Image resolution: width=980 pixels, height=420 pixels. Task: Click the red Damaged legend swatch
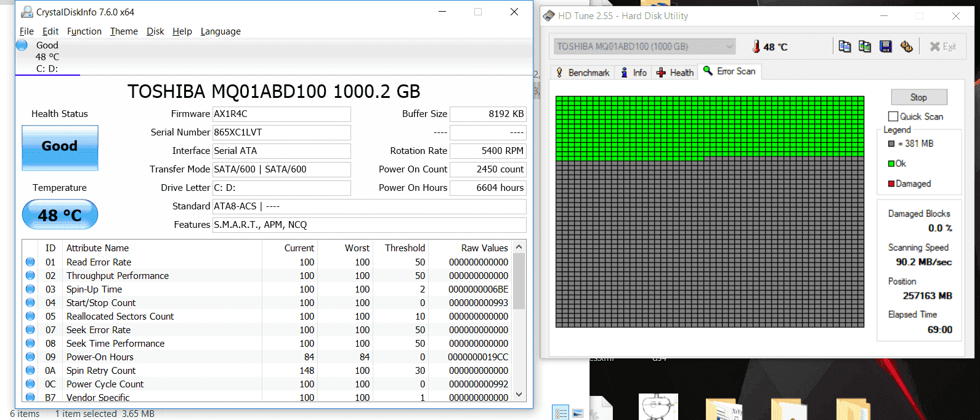(x=891, y=184)
